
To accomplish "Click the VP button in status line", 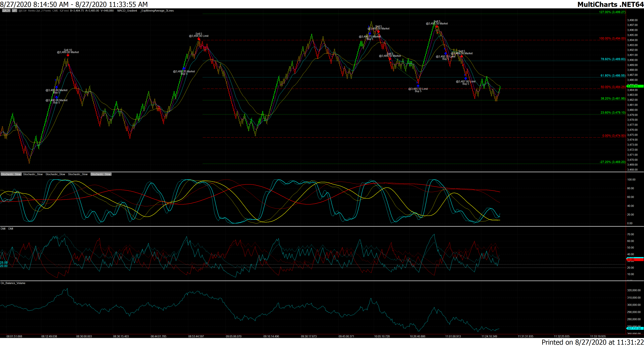I will tap(14, 11).
